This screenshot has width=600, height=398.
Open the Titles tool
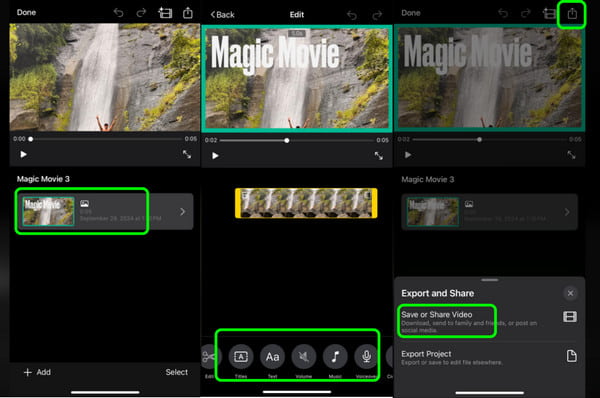click(241, 357)
